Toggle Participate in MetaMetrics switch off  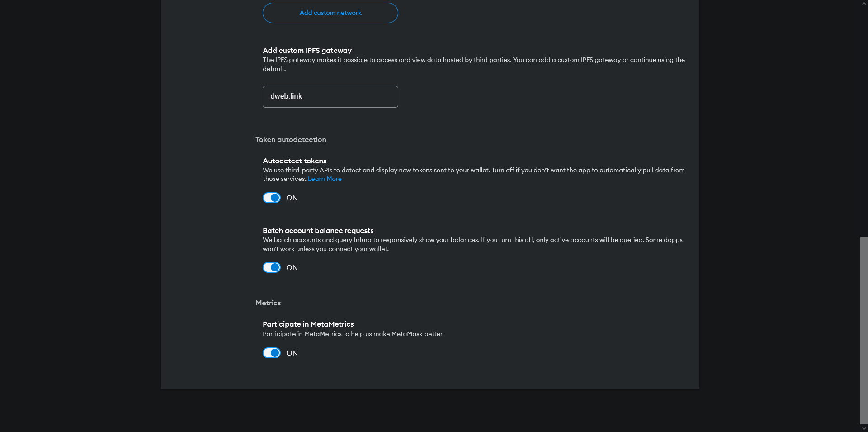tap(272, 353)
